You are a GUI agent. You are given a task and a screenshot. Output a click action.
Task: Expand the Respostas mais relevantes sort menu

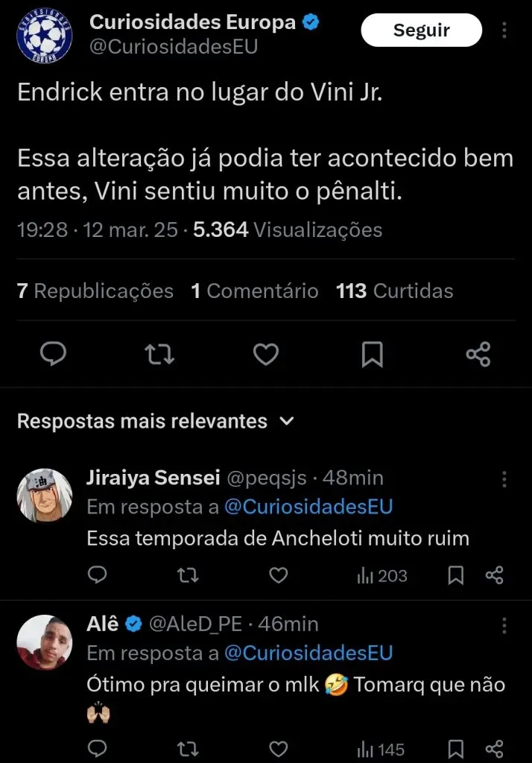286,422
